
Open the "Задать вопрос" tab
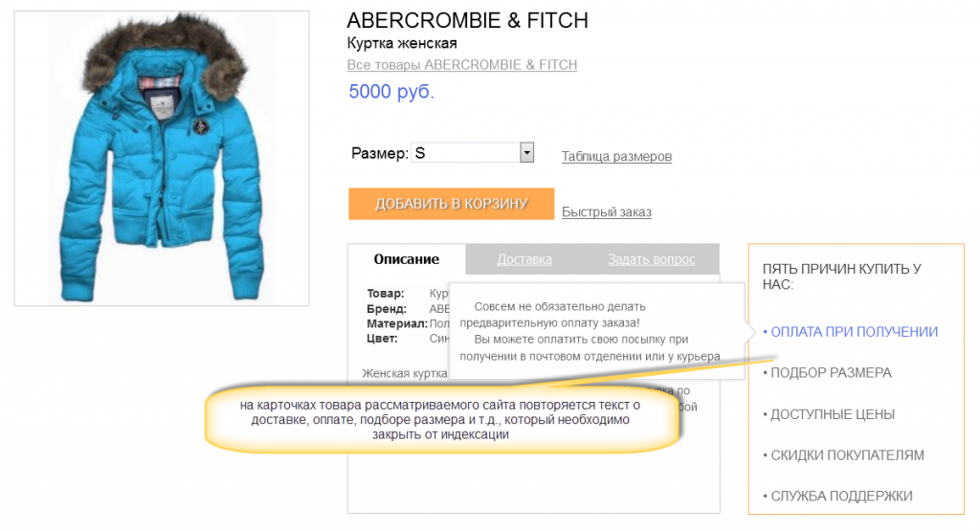pyautogui.click(x=651, y=259)
